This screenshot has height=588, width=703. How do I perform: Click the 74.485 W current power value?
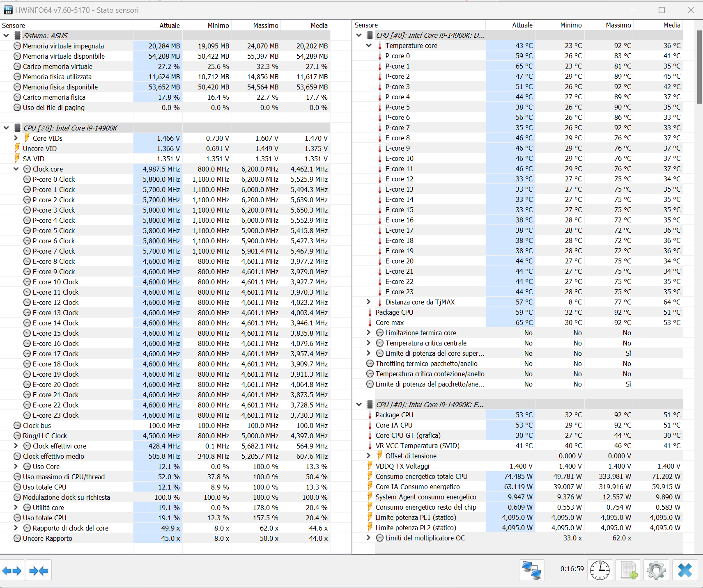(518, 476)
